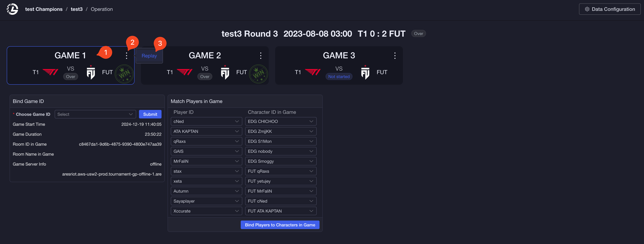The width and height of the screenshot is (644, 244).
Task: Expand the Choose Game ID dropdown
Action: coord(95,114)
